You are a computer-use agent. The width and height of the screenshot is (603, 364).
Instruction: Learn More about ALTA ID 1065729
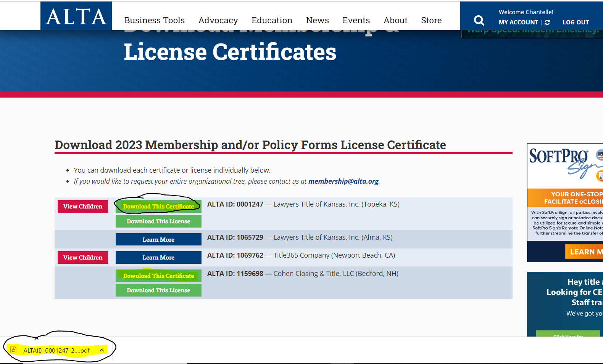pos(158,240)
